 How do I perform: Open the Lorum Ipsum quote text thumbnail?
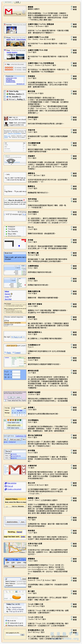coord(15,349)
